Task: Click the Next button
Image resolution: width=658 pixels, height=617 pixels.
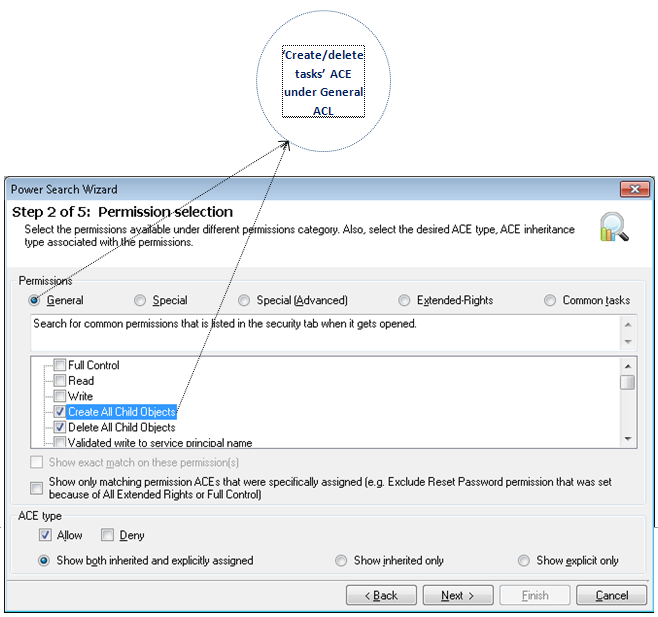Action: (x=457, y=595)
